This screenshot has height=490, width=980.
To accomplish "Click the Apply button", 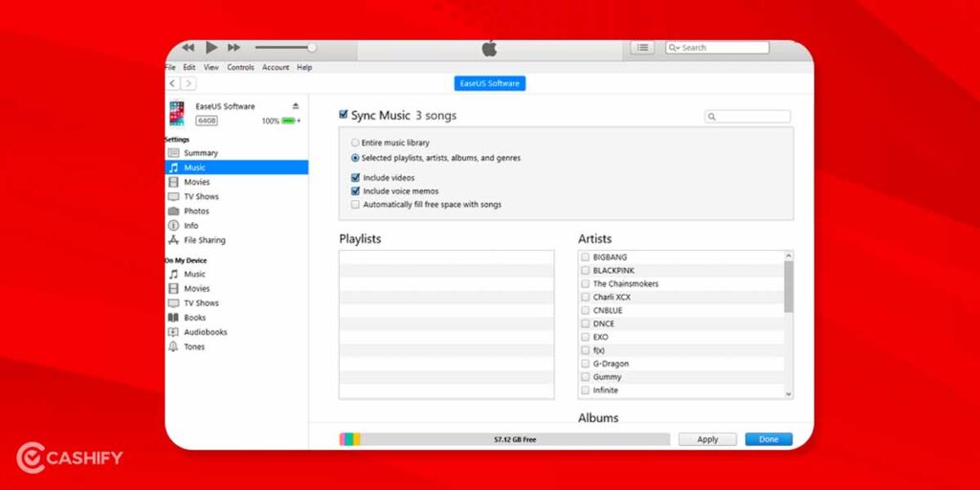I will [707, 439].
